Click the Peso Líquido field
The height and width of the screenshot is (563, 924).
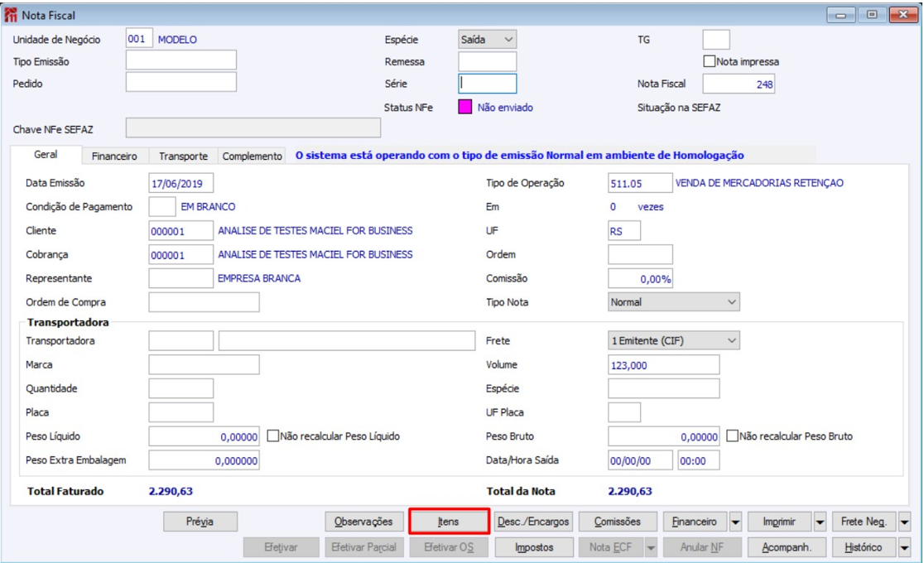(x=204, y=436)
